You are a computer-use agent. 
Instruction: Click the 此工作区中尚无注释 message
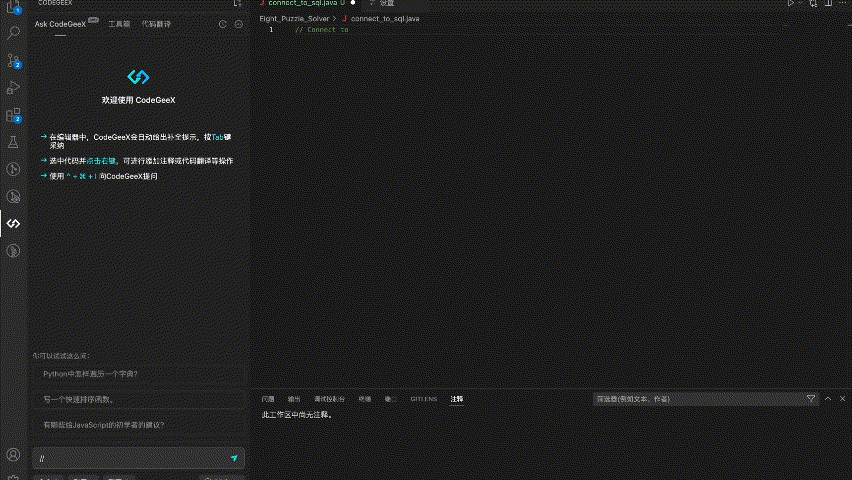(x=297, y=415)
